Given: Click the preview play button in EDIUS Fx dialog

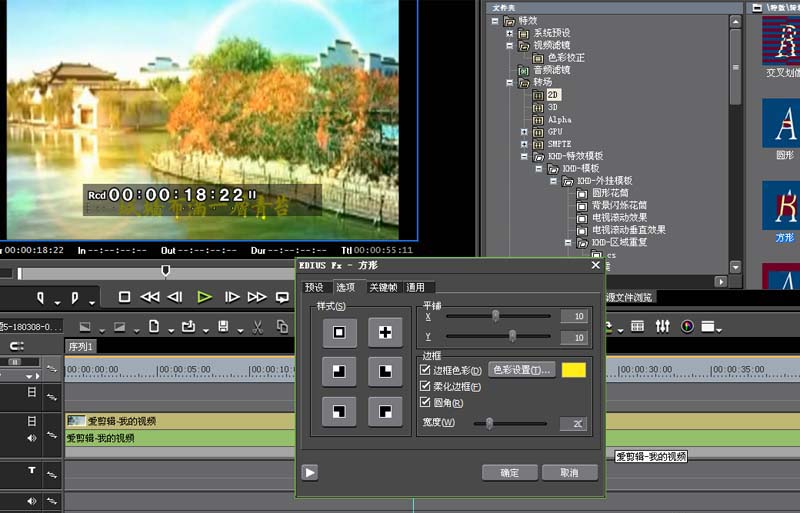Looking at the screenshot, I should (310, 473).
